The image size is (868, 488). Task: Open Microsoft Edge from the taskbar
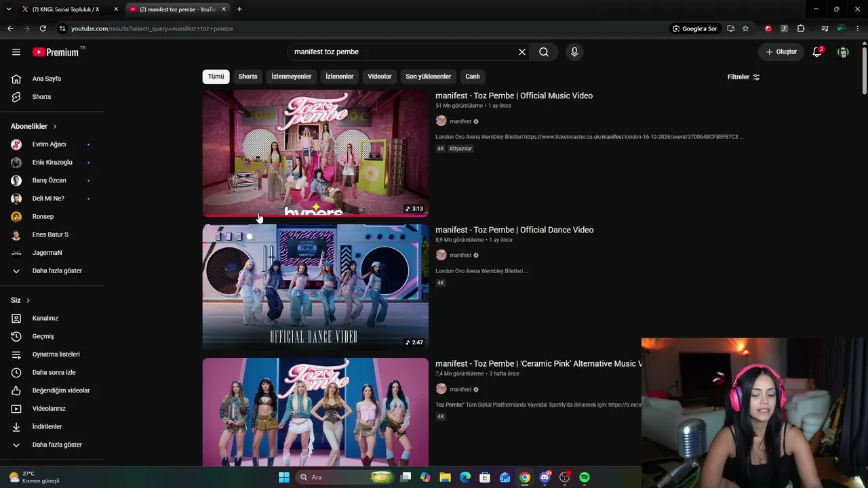click(x=465, y=477)
